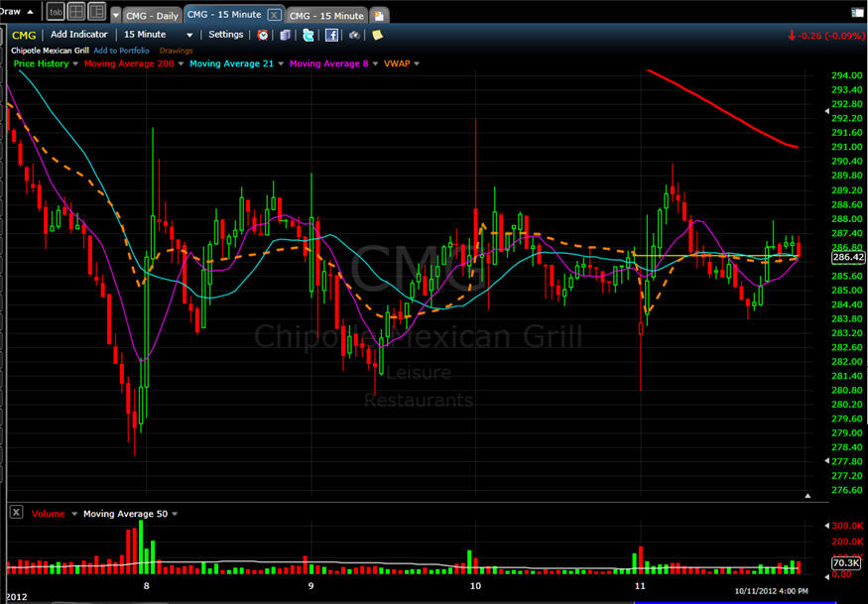Click the date marker 9 on time axis
The width and height of the screenshot is (868, 604).
310,586
